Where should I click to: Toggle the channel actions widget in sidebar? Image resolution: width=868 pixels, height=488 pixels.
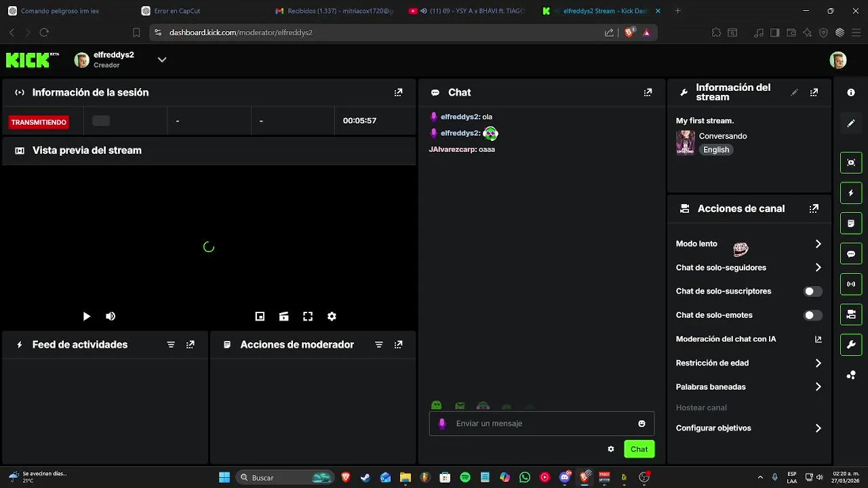tap(851, 314)
